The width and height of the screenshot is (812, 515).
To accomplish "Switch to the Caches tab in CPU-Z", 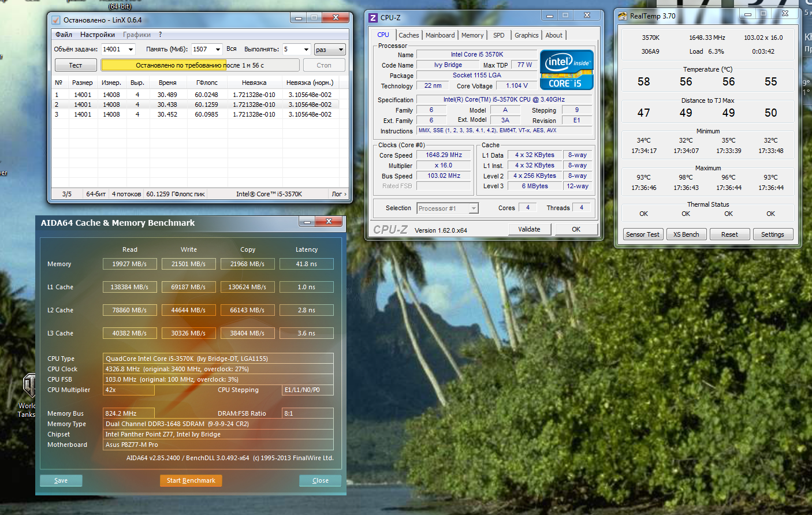I will (409, 35).
